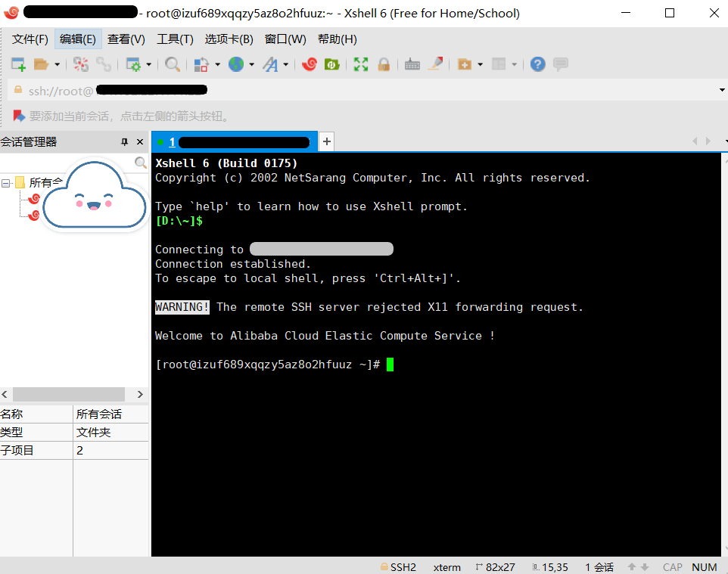Click the Reconnect chain link icon
Viewport: 728px width, 574px height.
103,64
